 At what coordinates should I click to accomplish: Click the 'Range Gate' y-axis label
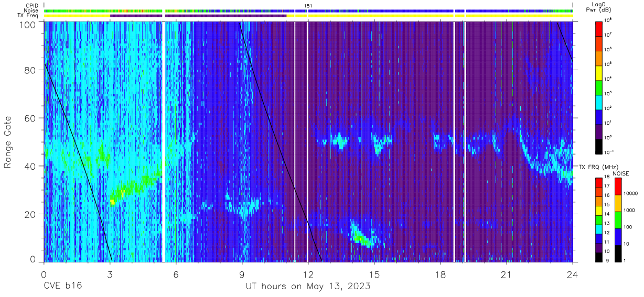pyautogui.click(x=8, y=142)
